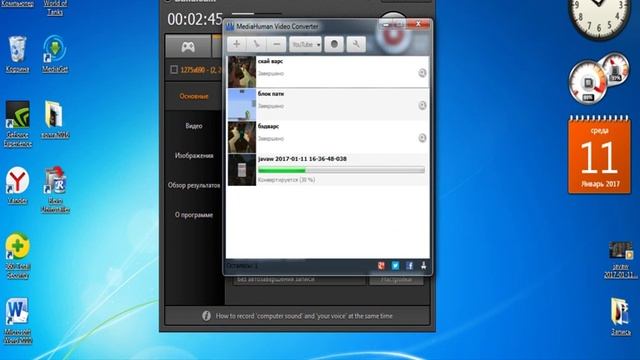Image resolution: width=640 pixels, height=360 pixels.
Task: Select the бэдварс video thumbnail
Action: click(242, 137)
